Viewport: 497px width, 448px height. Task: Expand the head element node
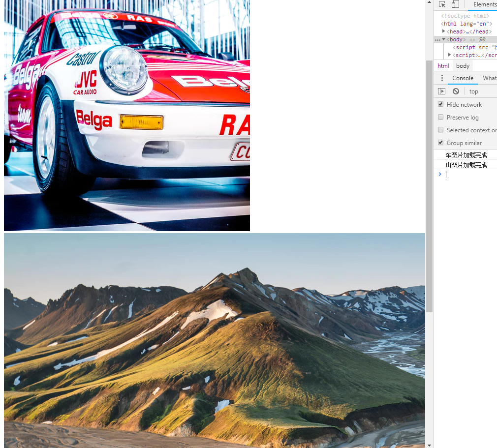444,31
